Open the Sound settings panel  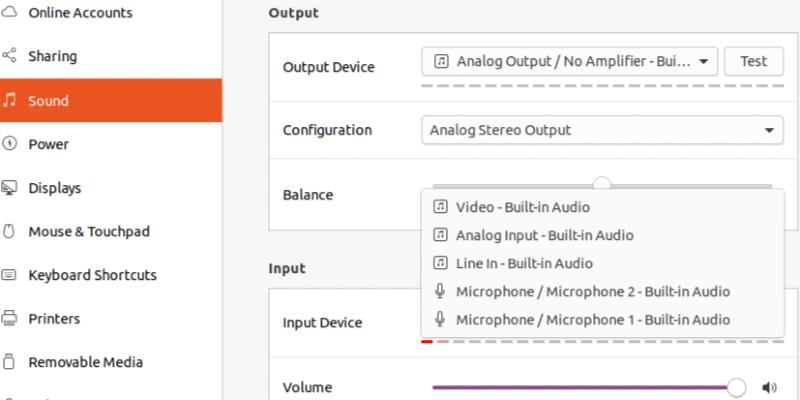[111, 100]
